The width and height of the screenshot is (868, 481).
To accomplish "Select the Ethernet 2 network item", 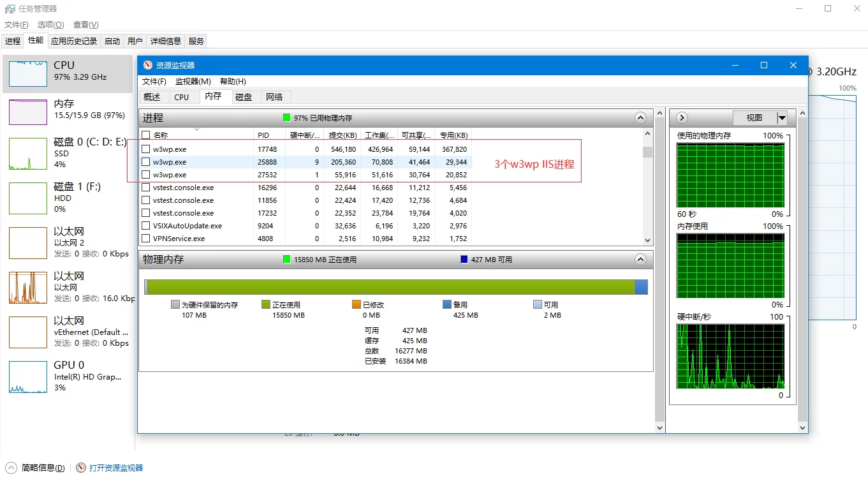I will [68, 242].
